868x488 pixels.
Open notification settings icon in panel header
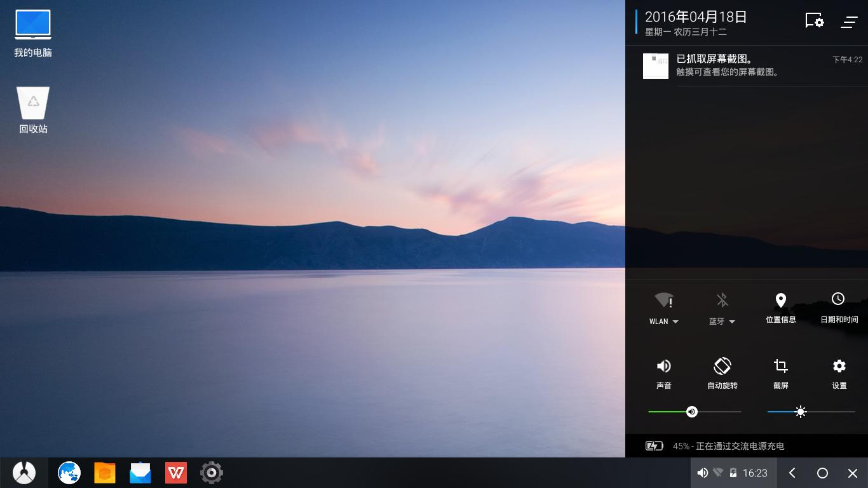coord(814,21)
